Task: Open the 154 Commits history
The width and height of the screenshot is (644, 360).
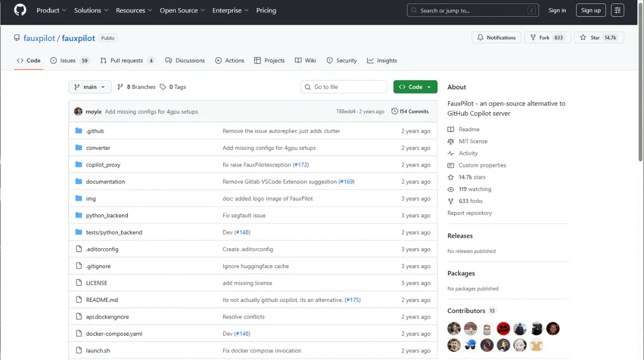Action: pos(410,112)
